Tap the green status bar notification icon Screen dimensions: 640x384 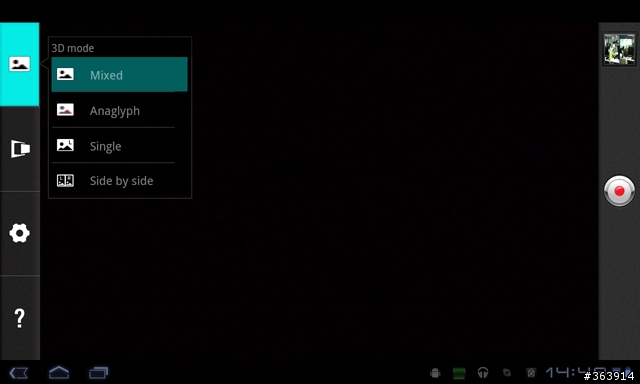coord(459,373)
